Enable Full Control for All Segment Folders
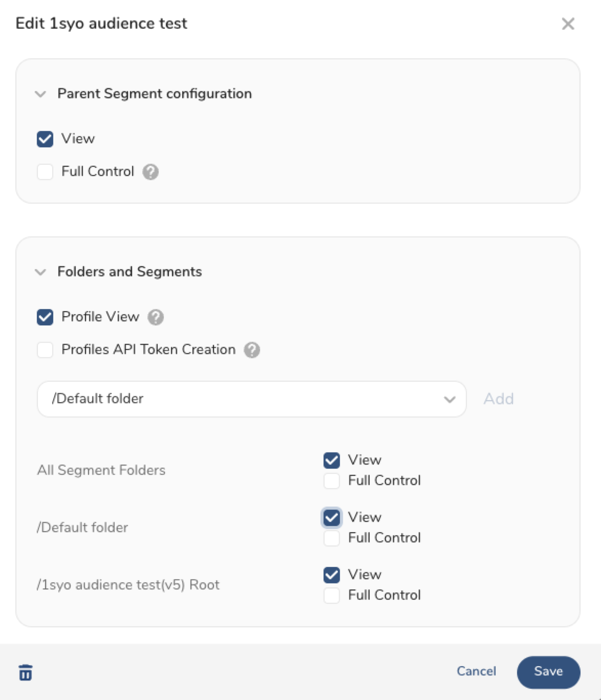The width and height of the screenshot is (601, 700). (x=332, y=481)
